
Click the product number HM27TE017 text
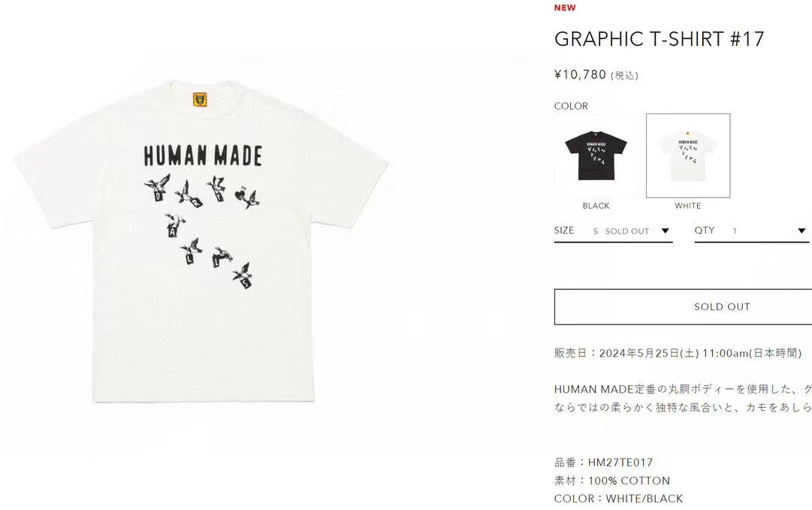(x=620, y=463)
